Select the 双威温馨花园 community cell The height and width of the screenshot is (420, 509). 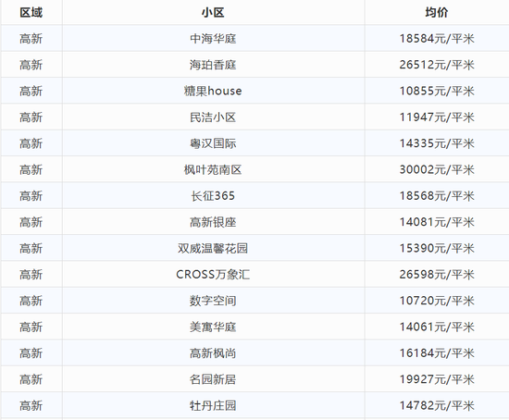pos(213,249)
